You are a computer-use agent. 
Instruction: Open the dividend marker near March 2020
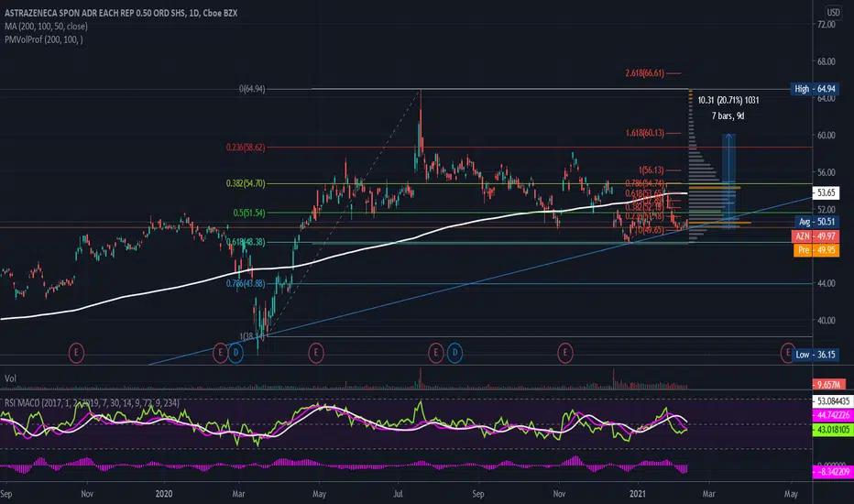(x=235, y=353)
